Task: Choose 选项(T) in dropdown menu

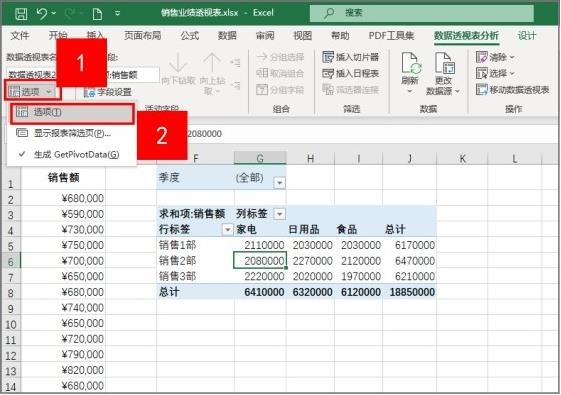Action: tap(72, 113)
